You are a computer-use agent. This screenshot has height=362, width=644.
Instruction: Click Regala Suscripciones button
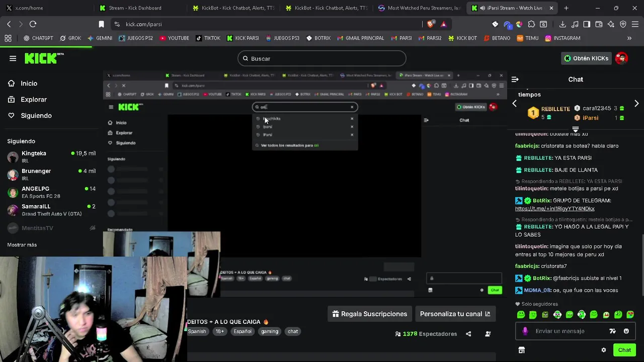[x=370, y=314]
